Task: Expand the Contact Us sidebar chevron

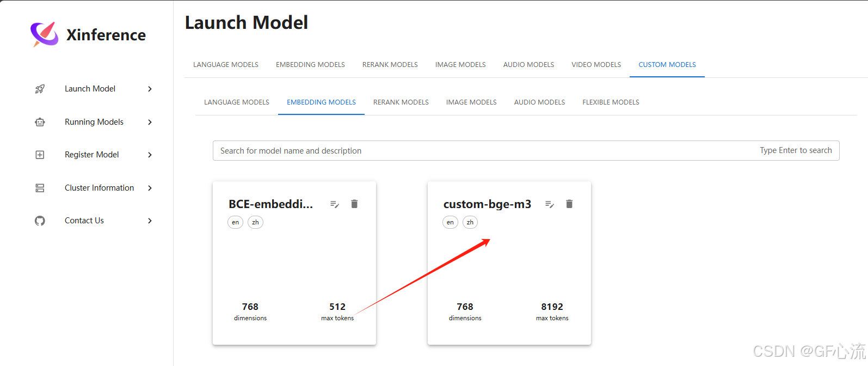Action: [150, 221]
